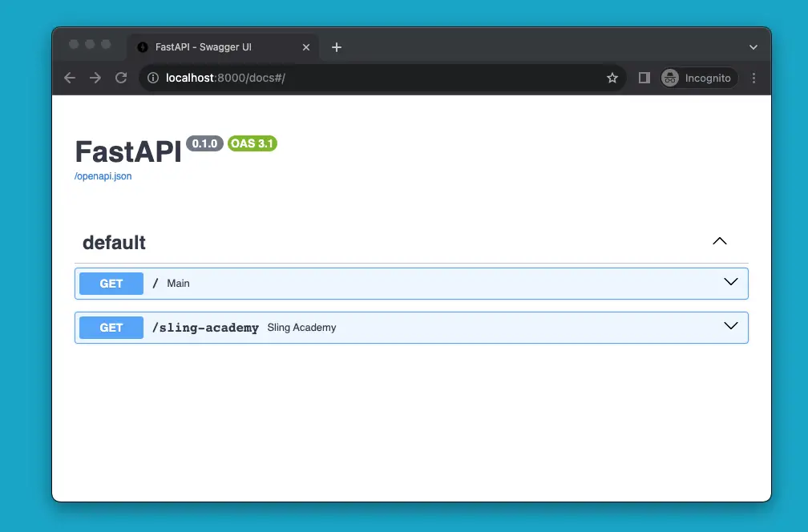Collapse the default section using its chevron

coord(720,241)
